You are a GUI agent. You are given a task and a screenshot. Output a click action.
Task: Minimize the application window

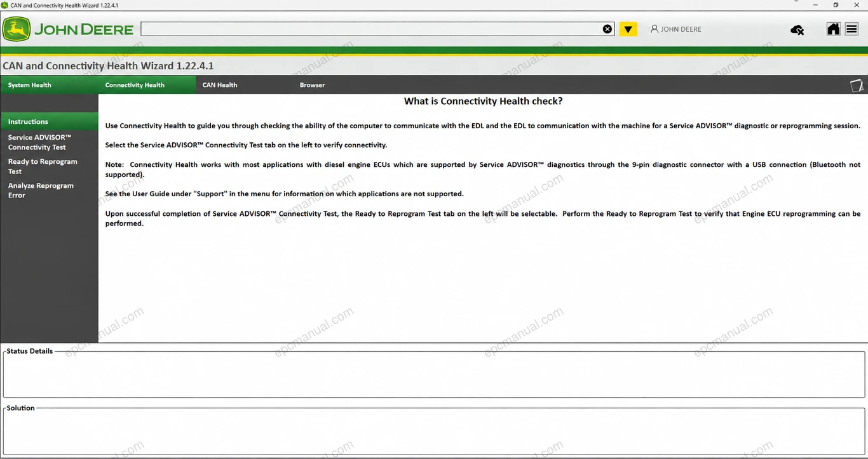coord(816,5)
